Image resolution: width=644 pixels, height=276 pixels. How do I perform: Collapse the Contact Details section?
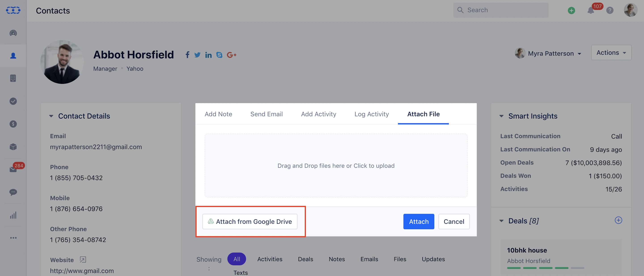(51, 116)
